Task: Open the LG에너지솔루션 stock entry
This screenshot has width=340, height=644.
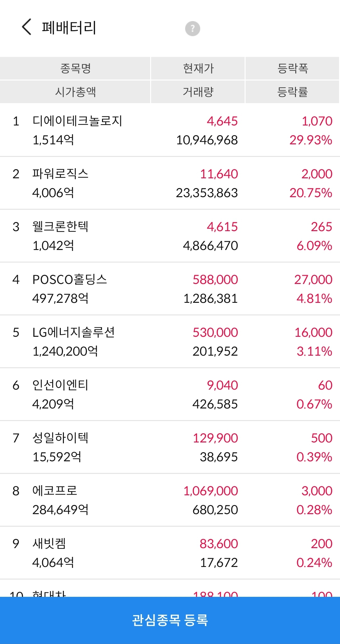Action: tap(170, 341)
